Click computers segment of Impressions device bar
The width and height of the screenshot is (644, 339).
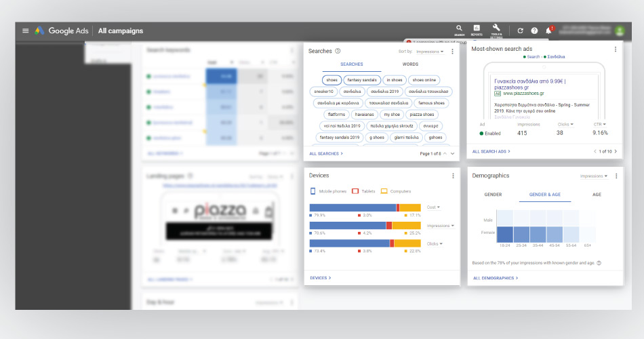click(406, 226)
